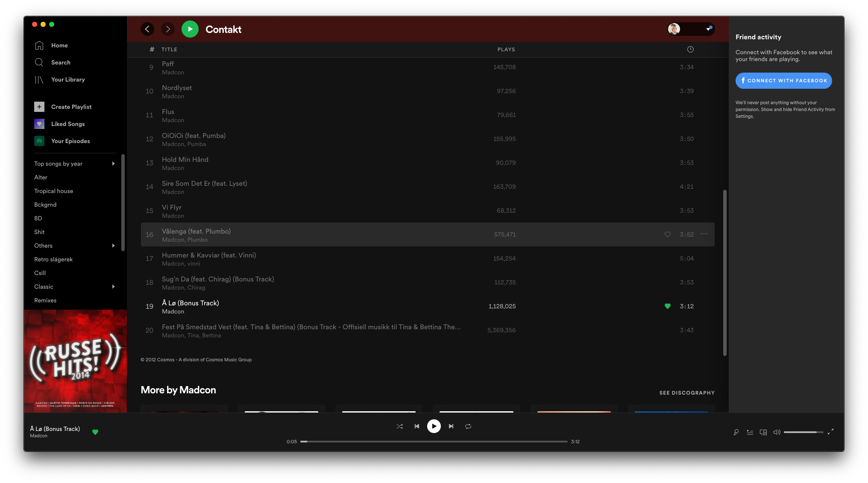Go to Your Library

pos(68,79)
